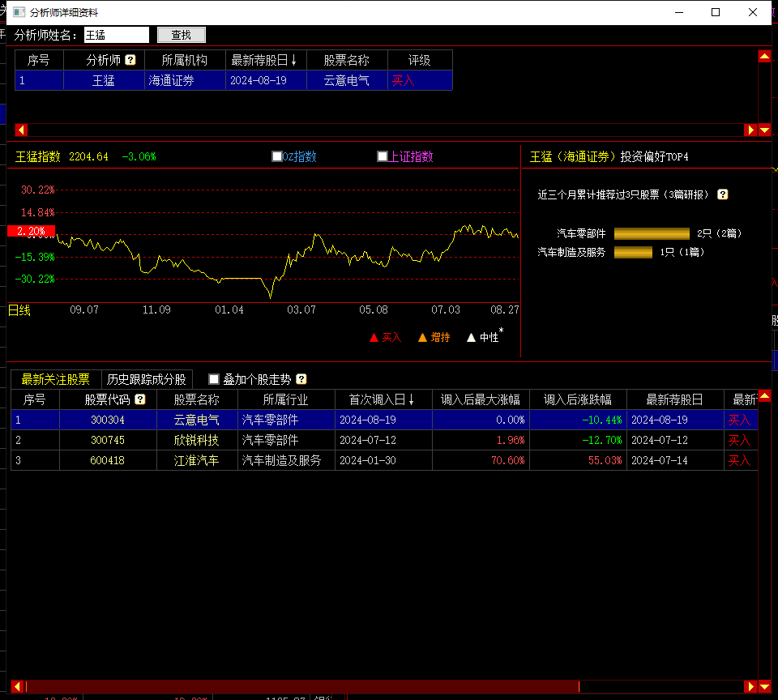
Task: Select the 最新关注股票 tab
Action: click(x=56, y=379)
